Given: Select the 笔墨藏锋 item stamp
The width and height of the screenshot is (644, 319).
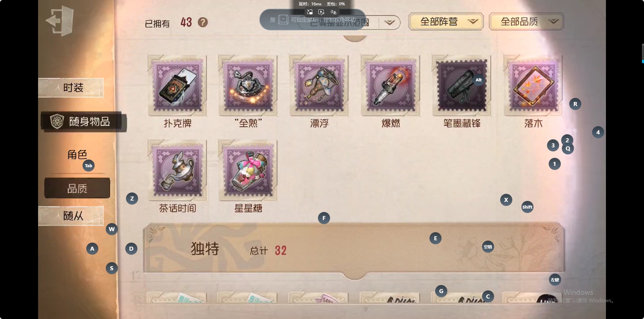Looking at the screenshot, I should tap(462, 86).
